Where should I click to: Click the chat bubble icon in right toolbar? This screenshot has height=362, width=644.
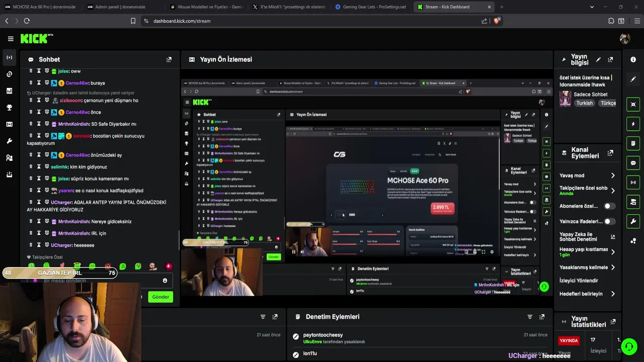point(633,163)
